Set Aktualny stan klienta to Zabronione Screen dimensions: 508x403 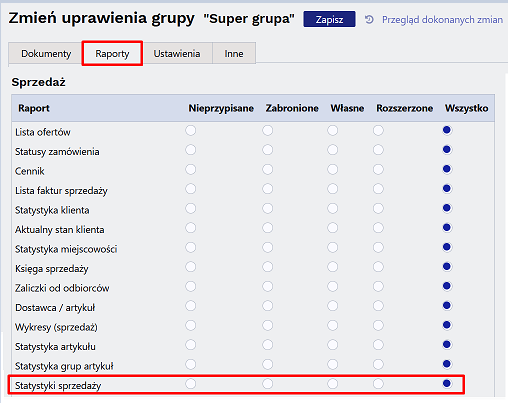coord(267,228)
